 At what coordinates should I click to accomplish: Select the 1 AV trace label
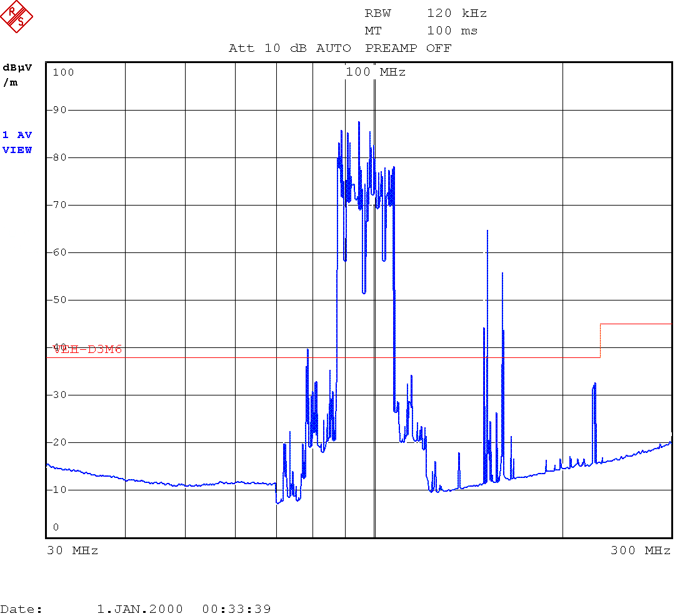[x=17, y=135]
